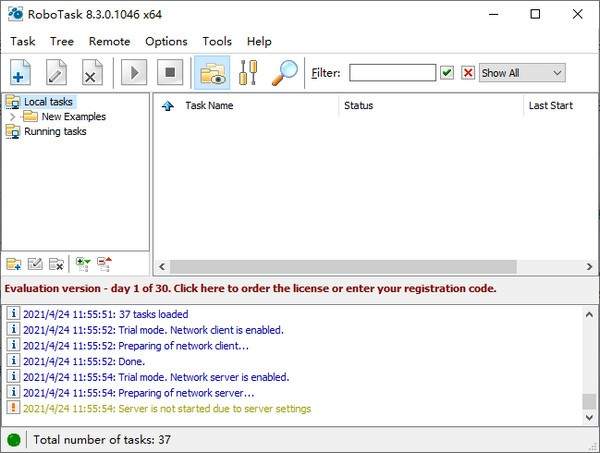Open the Show All dropdown

522,73
